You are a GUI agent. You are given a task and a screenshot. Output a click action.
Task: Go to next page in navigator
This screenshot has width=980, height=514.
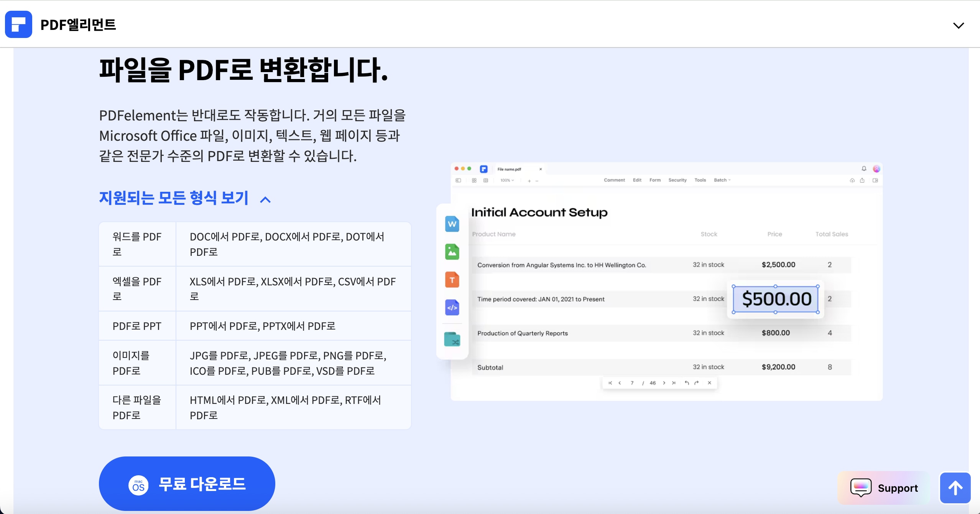pos(664,383)
